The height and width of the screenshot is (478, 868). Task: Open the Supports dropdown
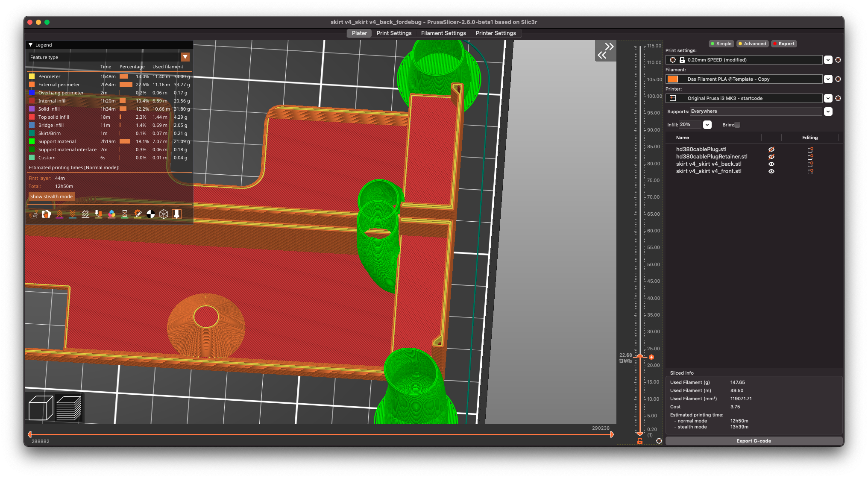coord(828,111)
